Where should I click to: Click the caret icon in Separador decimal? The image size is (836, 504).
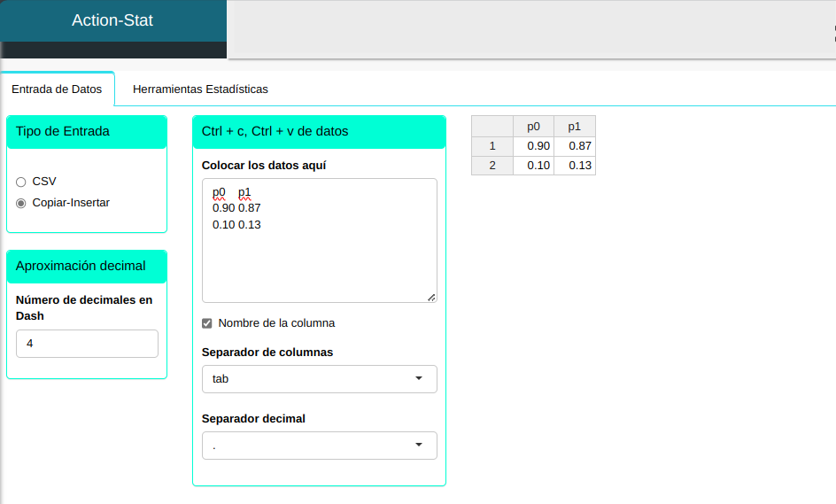[x=419, y=445]
